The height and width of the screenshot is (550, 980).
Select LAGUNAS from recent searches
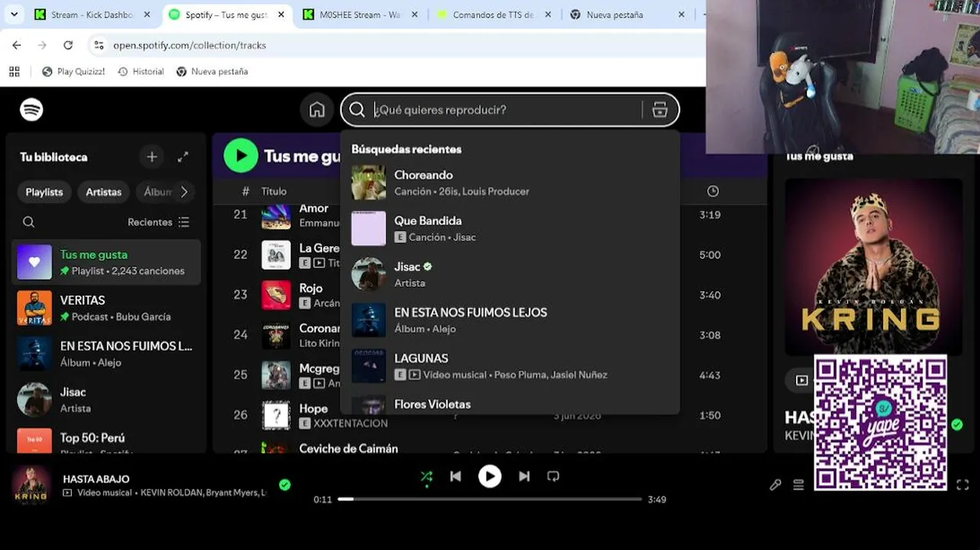[x=510, y=366]
